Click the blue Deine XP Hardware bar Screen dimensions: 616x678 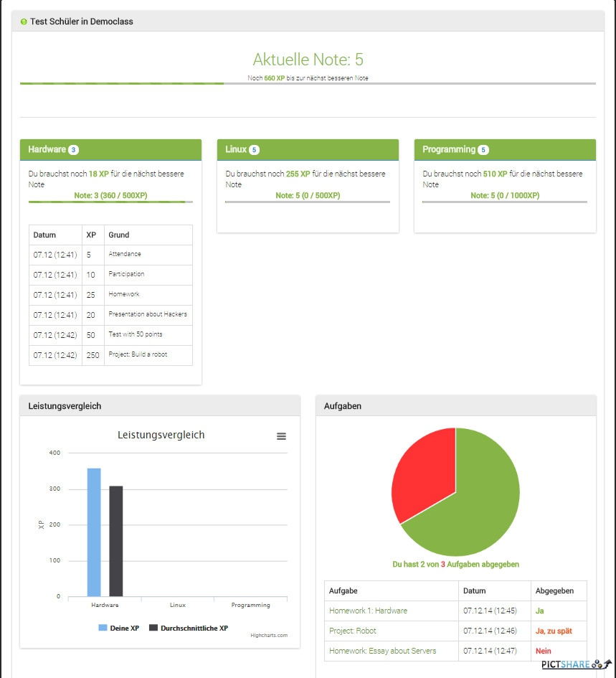(x=94, y=532)
